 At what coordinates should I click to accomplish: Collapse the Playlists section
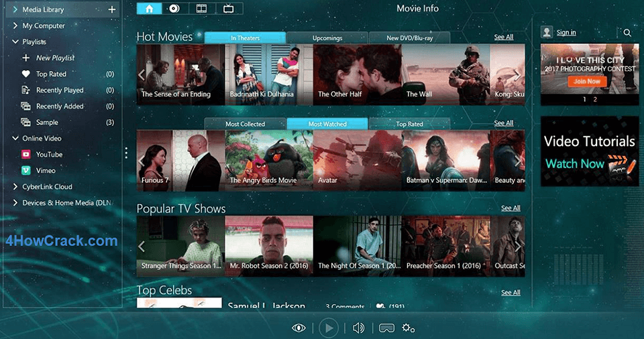pyautogui.click(x=15, y=42)
